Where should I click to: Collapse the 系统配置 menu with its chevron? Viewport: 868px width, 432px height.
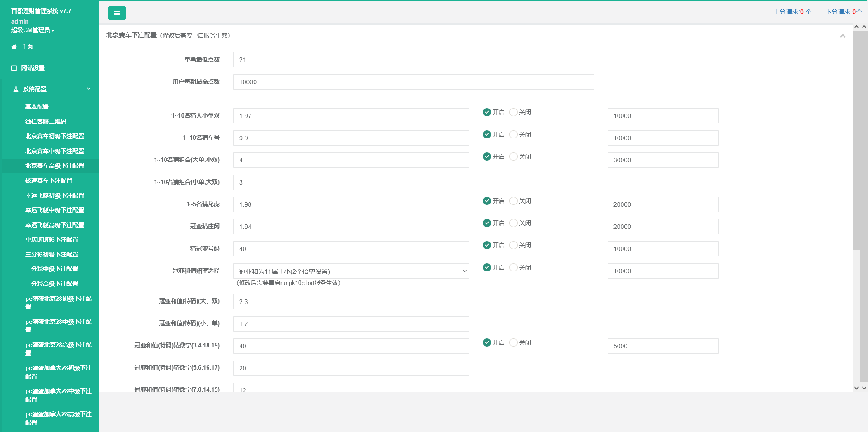pyautogui.click(x=89, y=89)
